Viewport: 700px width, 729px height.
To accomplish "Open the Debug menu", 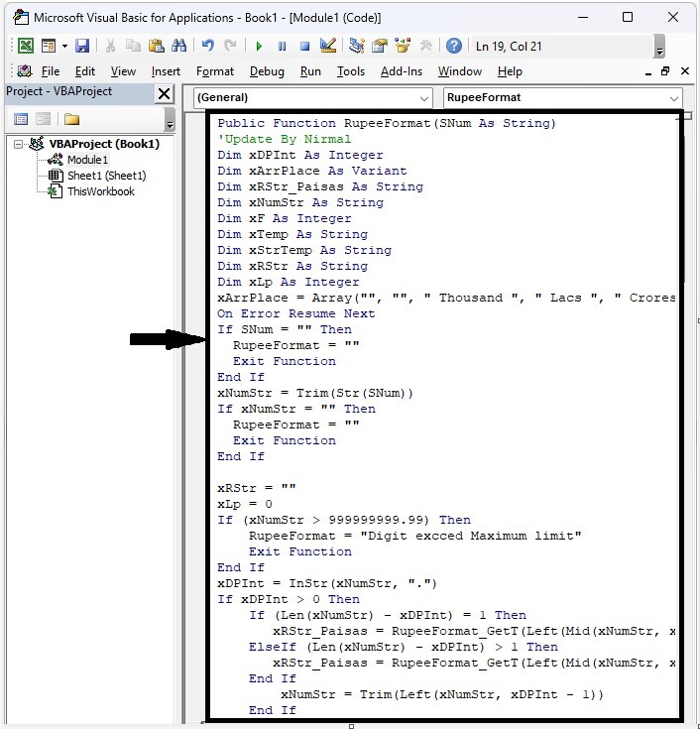I will coord(267,71).
